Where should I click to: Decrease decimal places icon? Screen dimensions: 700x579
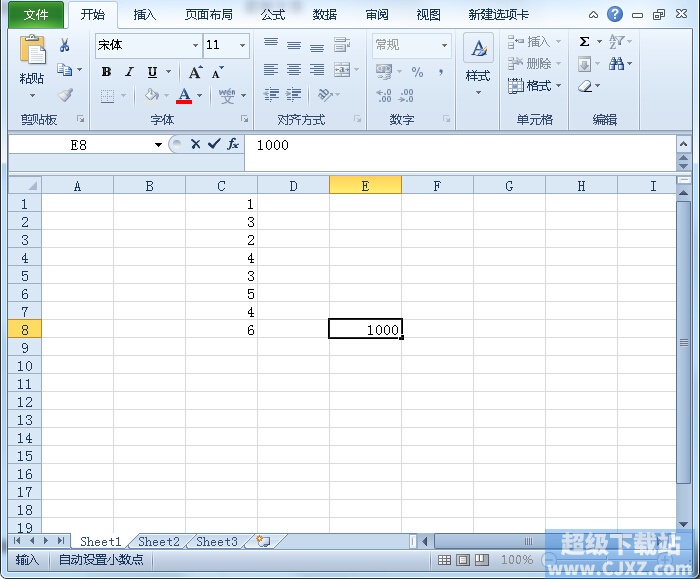[406, 95]
